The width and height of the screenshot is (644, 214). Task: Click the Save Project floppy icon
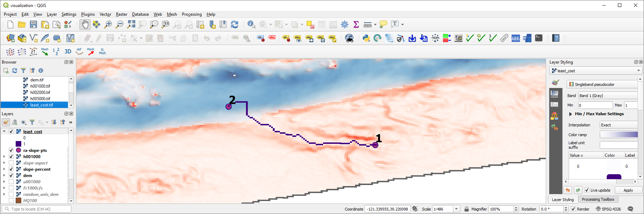click(33, 24)
